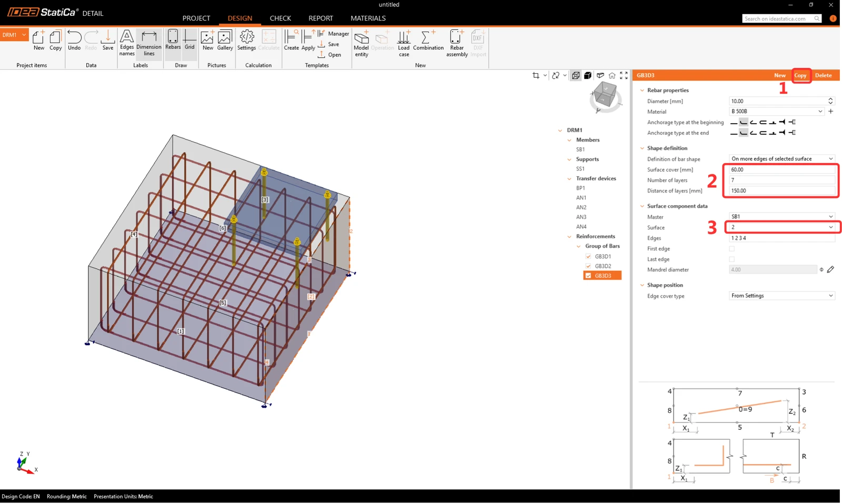Image resolution: width=842 pixels, height=504 pixels.
Task: Open Edge cover type dropdown
Action: pos(782,296)
